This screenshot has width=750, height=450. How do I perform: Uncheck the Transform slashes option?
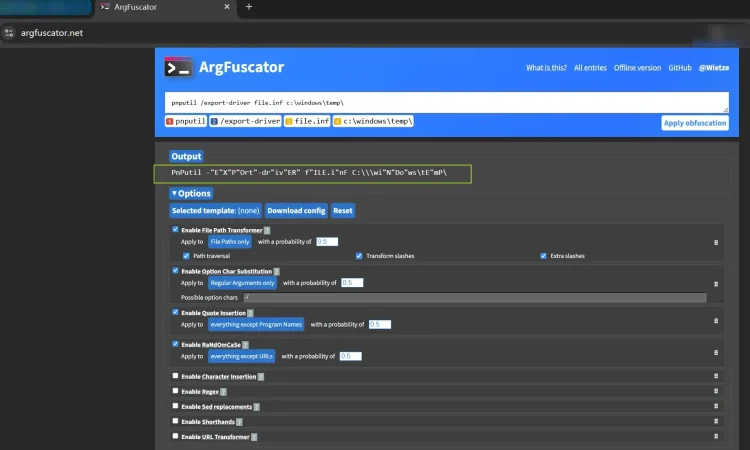point(359,256)
